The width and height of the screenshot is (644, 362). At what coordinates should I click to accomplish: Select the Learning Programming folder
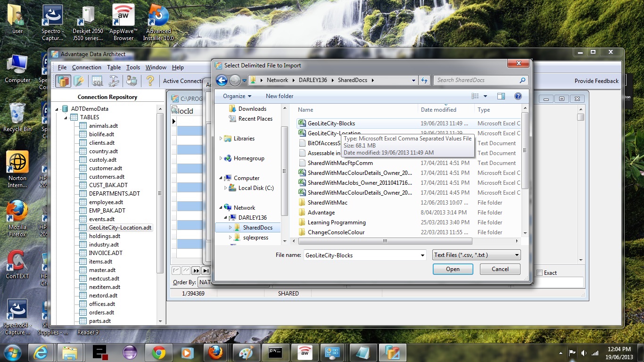click(x=336, y=222)
